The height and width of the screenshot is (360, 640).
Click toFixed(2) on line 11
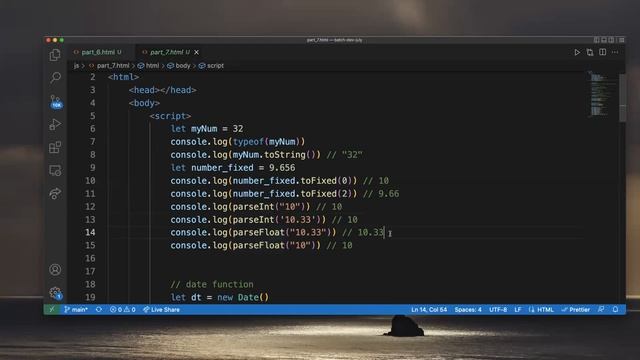tap(328, 193)
